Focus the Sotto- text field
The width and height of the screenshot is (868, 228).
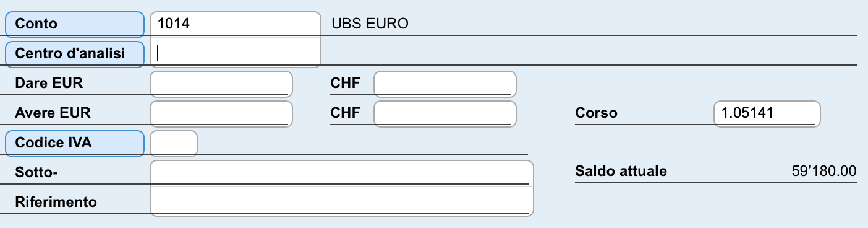[x=342, y=173]
